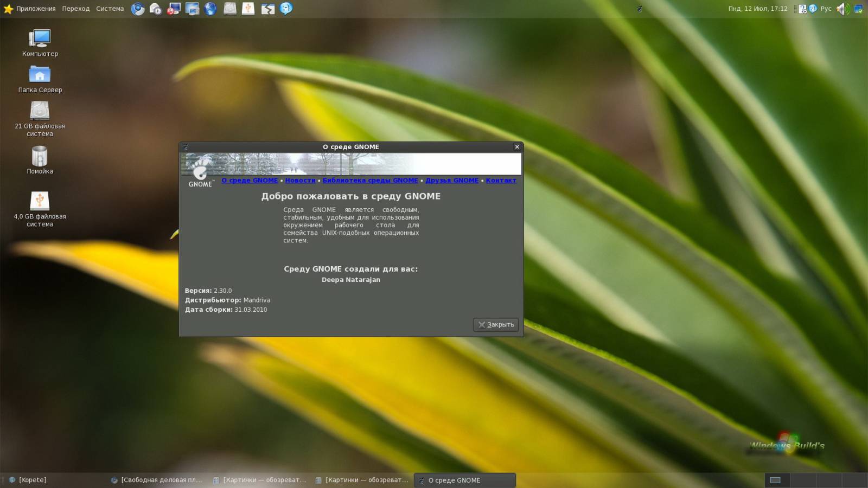Open the volume speaker tray icon
This screenshot has height=488, width=868.
click(x=843, y=9)
